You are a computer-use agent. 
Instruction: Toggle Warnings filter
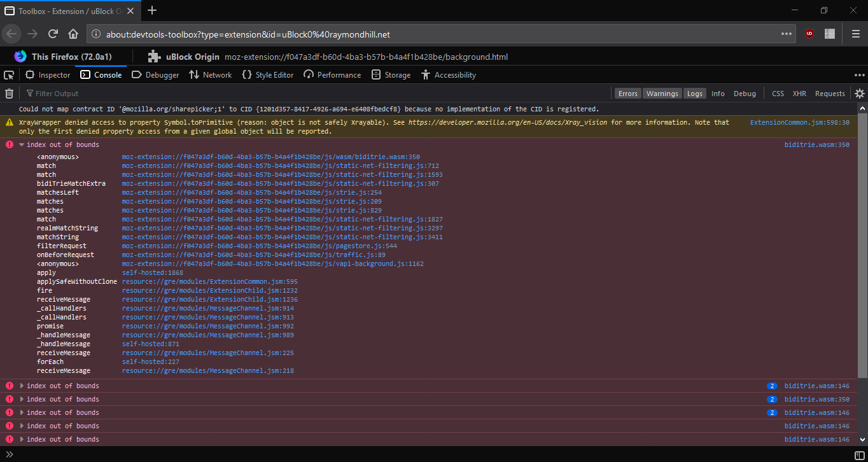662,94
